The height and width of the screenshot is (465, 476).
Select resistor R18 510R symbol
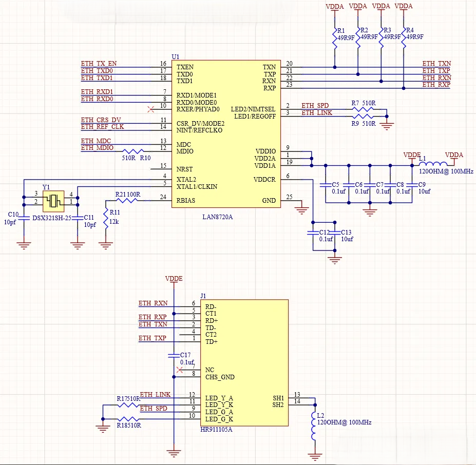[x=127, y=419]
